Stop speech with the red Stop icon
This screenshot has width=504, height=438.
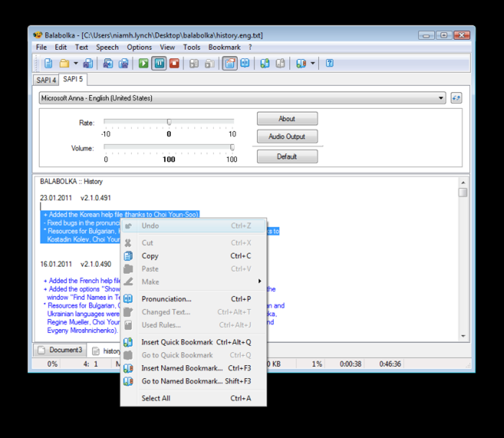coord(174,63)
